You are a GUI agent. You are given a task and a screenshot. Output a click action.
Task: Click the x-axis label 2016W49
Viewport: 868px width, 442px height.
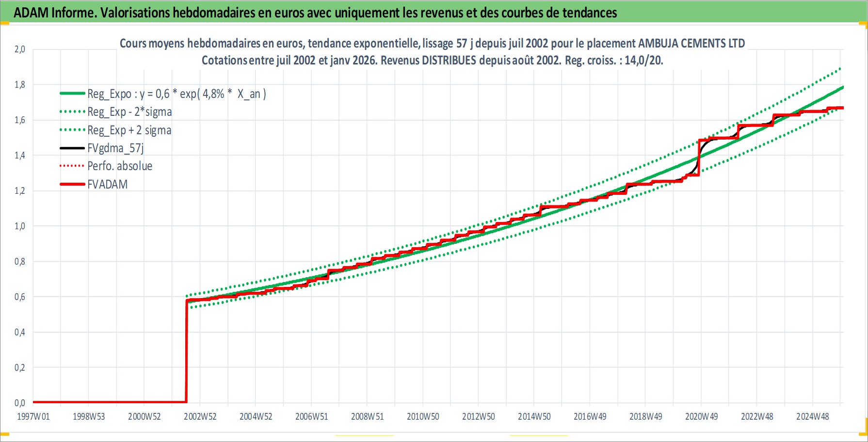point(590,416)
